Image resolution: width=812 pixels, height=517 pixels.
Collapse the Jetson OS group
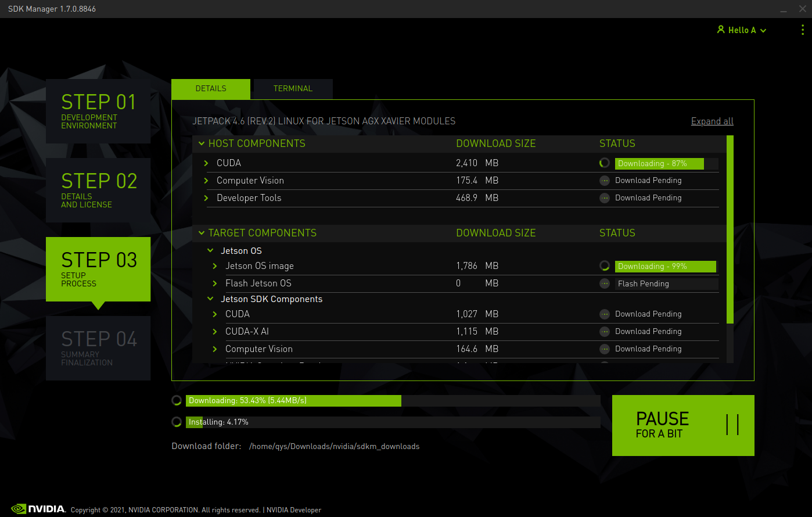click(211, 251)
